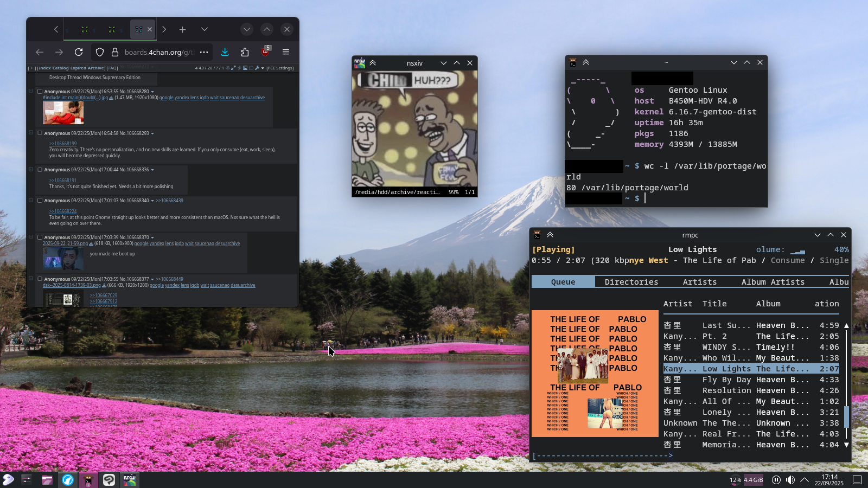Hide post No.106668293 with its minus button

click(31, 133)
